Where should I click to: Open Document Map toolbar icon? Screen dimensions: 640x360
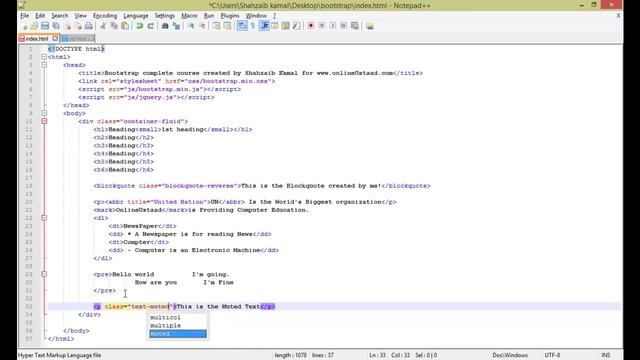pos(285,26)
